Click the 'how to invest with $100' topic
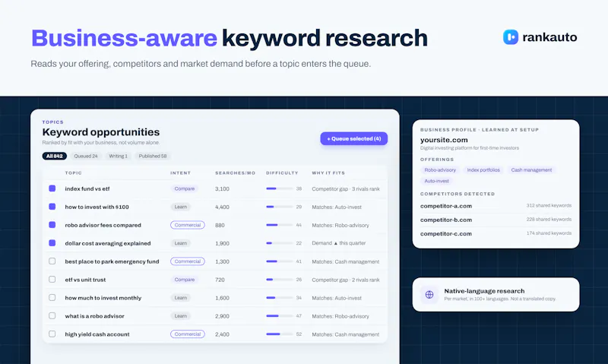Image resolution: width=608 pixels, height=364 pixels. point(97,207)
